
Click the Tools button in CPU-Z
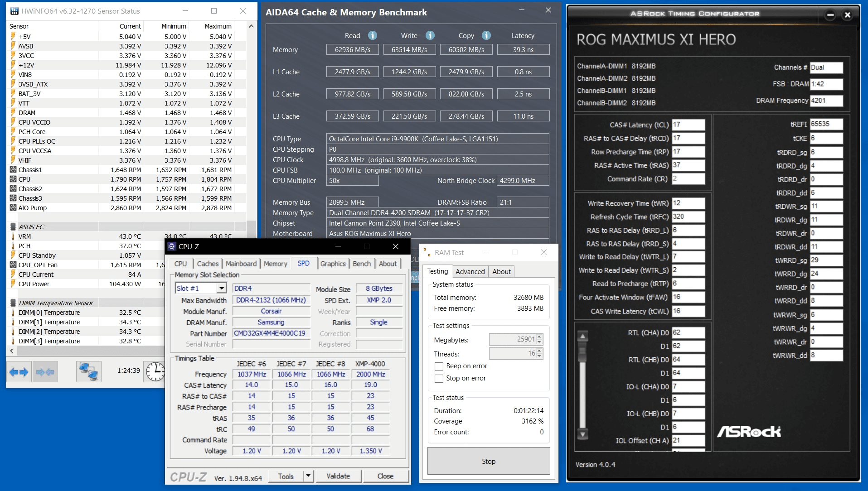click(286, 476)
